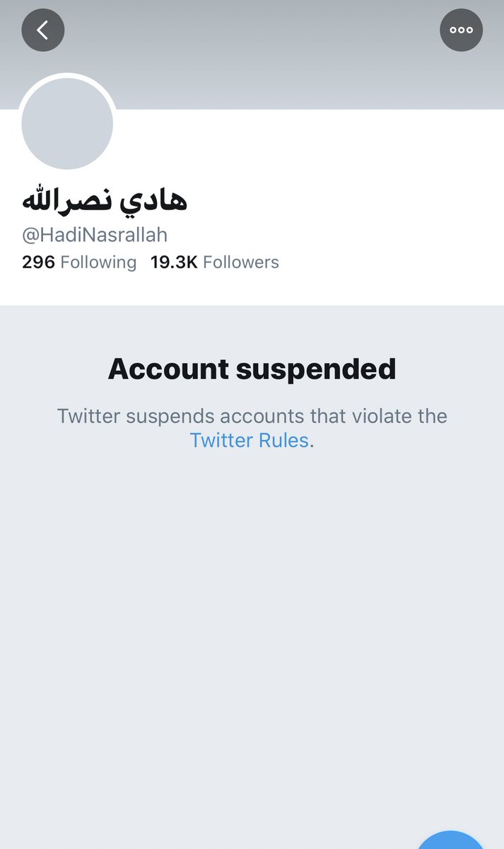Tap the Account suspended heading
The image size is (504, 849).
pos(252,369)
